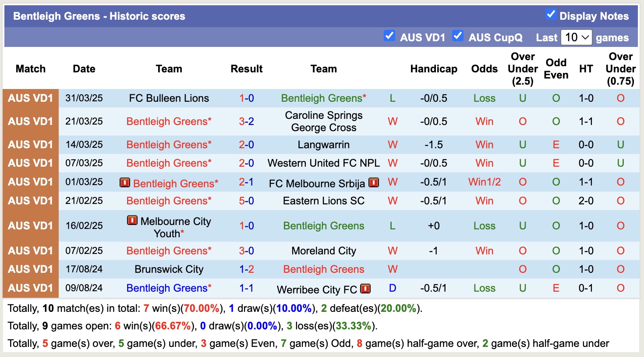Select the Moreland City link
Image resolution: width=644 pixels, height=357 pixels.
tap(323, 250)
